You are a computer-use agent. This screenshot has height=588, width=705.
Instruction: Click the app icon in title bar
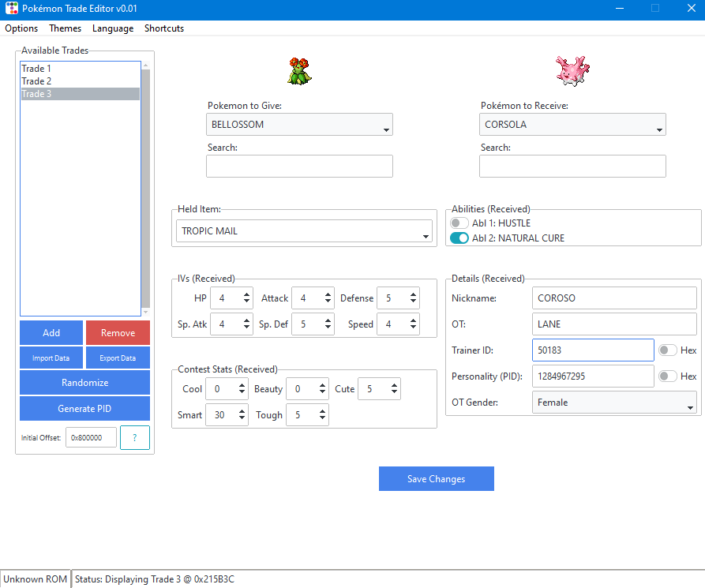tap(11, 9)
